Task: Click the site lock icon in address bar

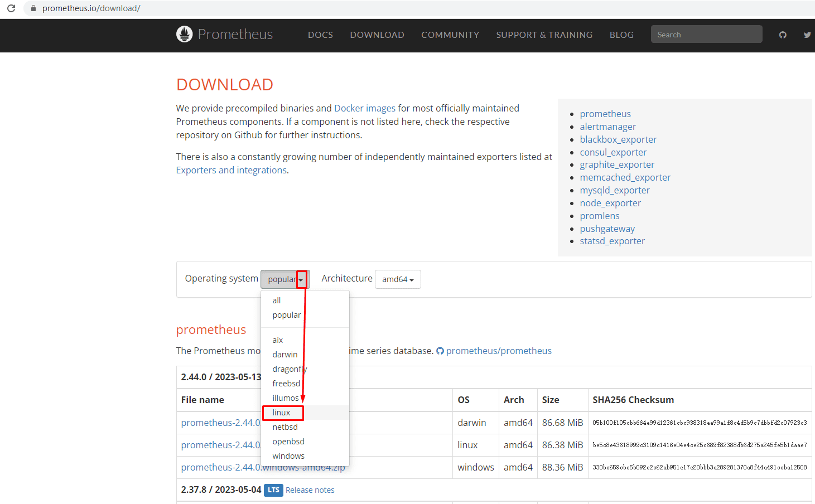Action: click(33, 8)
